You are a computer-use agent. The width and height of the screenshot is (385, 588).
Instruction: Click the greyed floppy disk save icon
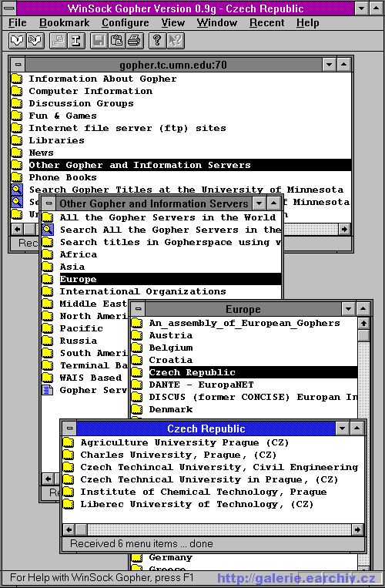(99, 41)
